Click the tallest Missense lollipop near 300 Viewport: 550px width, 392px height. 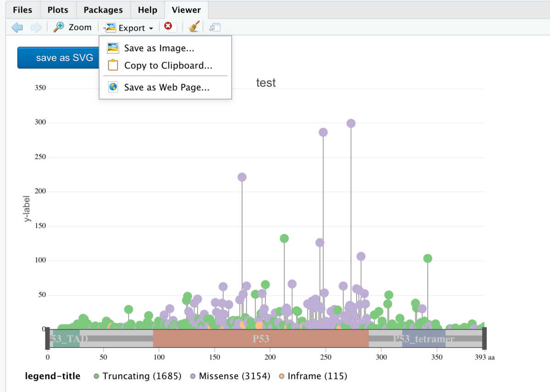pyautogui.click(x=351, y=123)
